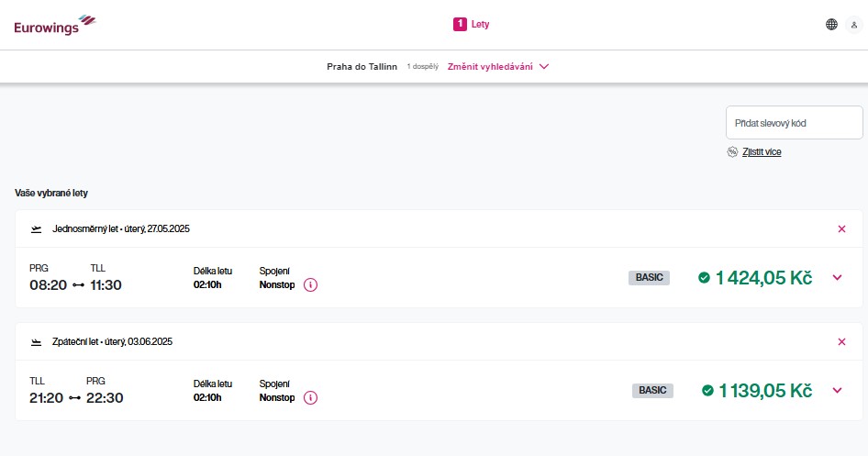
Task: Click the green check beside 1 139,05 Kč
Action: tap(707, 391)
